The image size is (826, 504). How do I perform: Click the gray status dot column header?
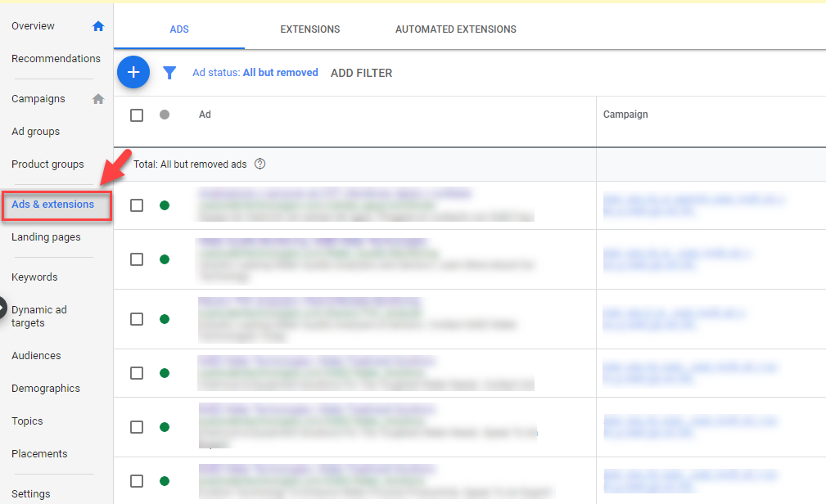(x=165, y=115)
